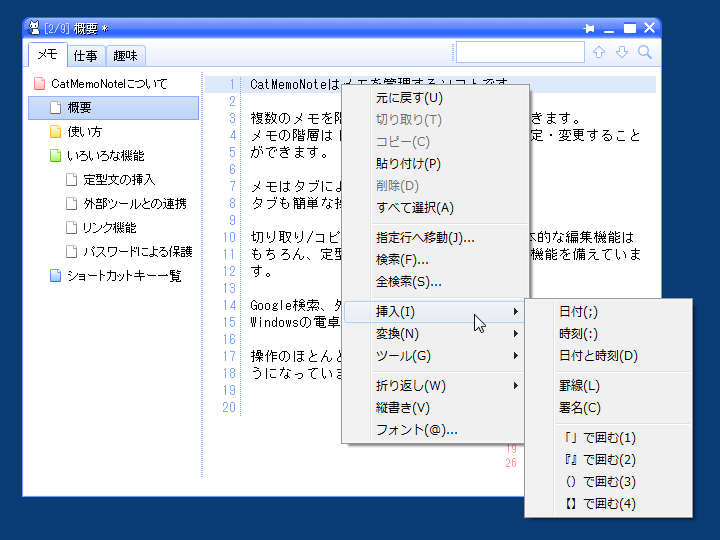Click the search up arrow icon
This screenshot has width=720, height=540.
click(x=599, y=52)
